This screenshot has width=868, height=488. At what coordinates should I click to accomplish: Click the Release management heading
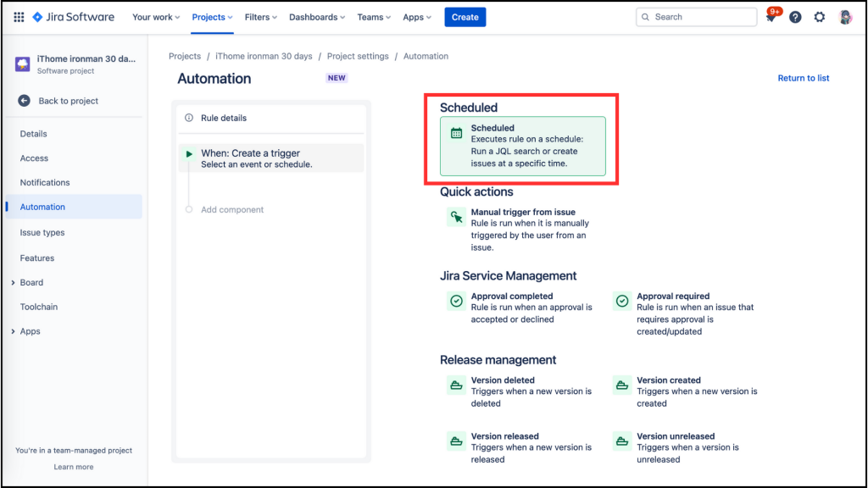click(x=498, y=360)
